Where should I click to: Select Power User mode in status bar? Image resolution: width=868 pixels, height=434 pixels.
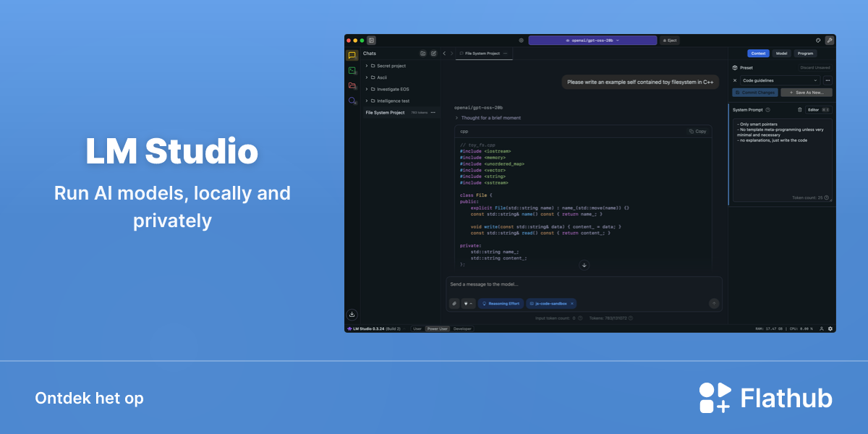[437, 328]
